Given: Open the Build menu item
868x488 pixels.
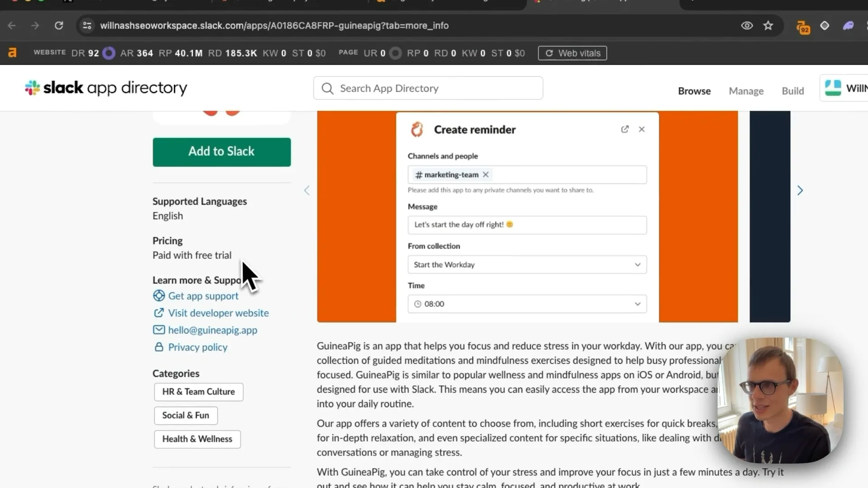Looking at the screenshot, I should [793, 91].
